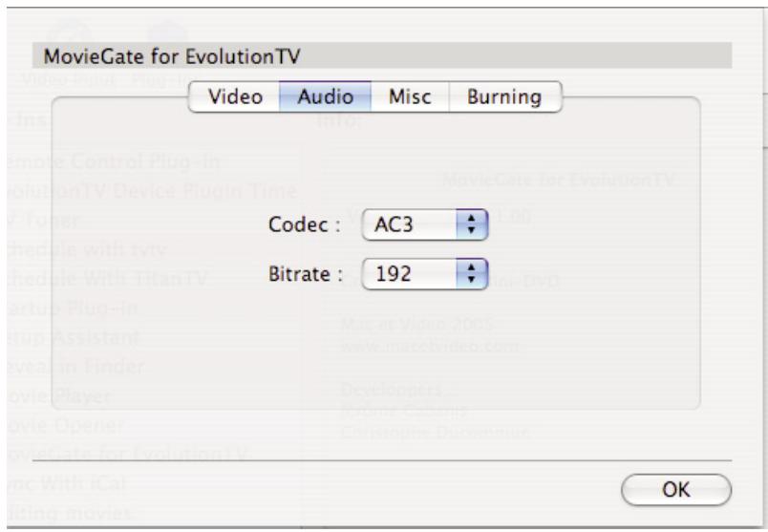Expand the Bitrate dropdown set to 192

(425, 271)
